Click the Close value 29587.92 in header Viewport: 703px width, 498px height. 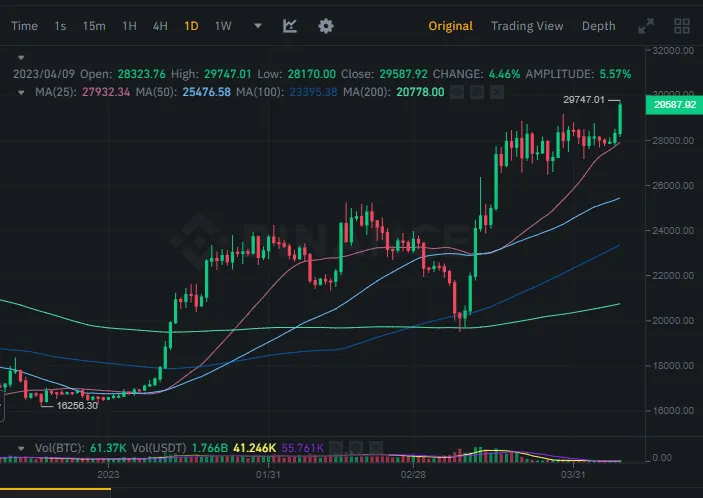point(404,74)
